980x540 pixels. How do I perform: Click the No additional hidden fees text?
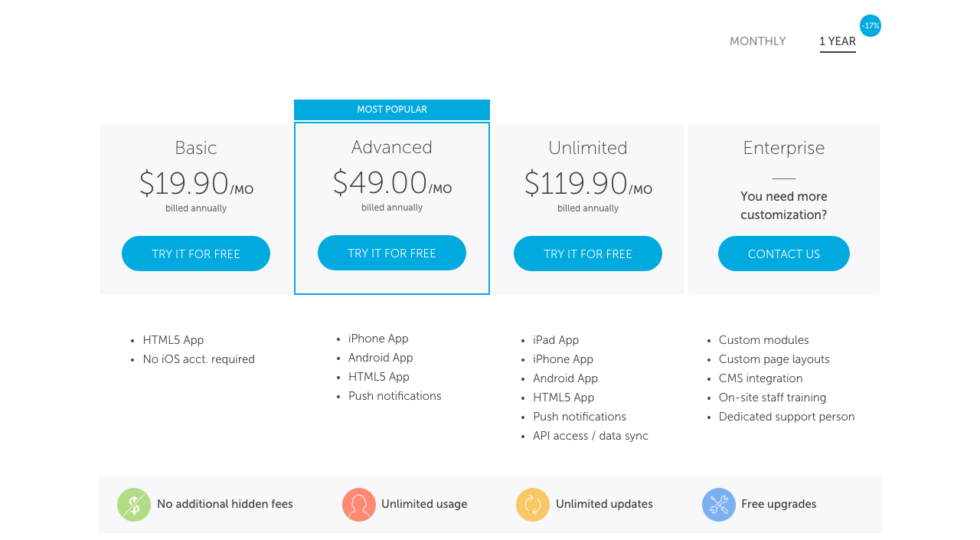click(x=225, y=504)
